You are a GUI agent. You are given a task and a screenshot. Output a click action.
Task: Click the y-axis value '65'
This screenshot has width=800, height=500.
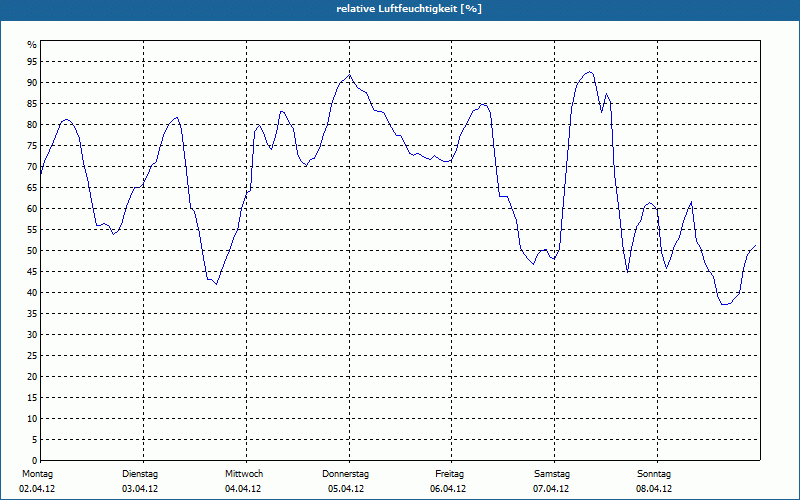click(32, 188)
